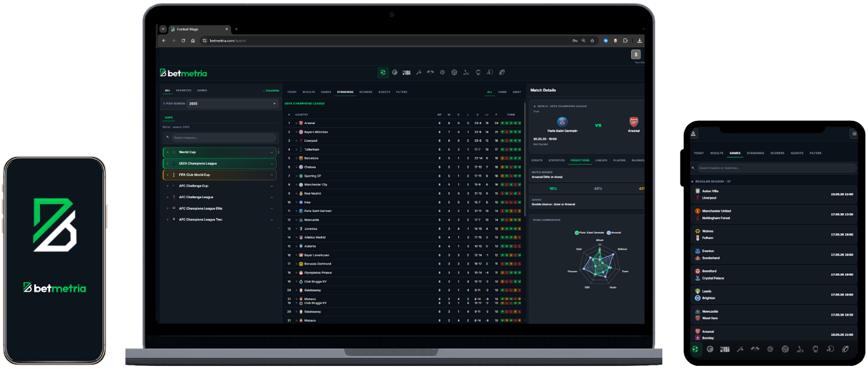Select the NBA sport icon on laptop
The height and width of the screenshot is (369, 868).
406,72
